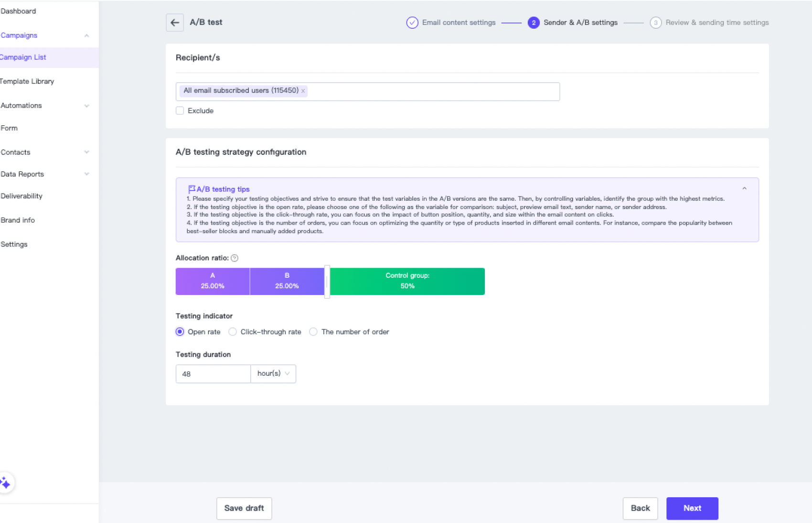Click the Allocation ratio help icon

(x=235, y=258)
